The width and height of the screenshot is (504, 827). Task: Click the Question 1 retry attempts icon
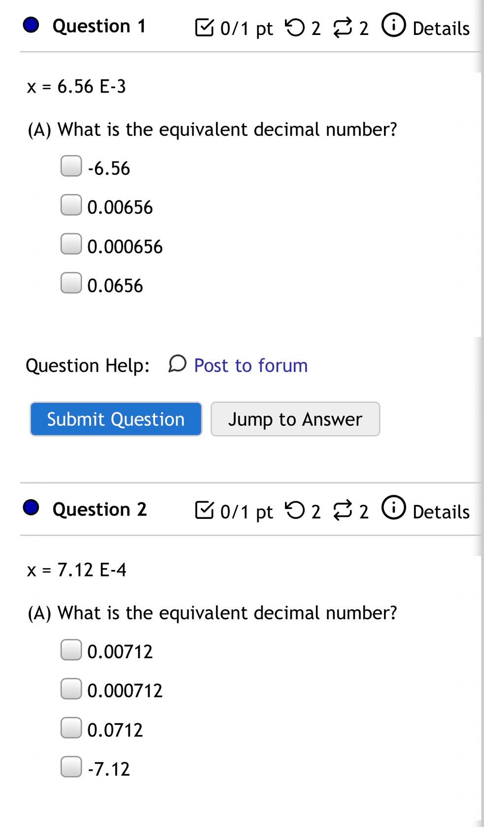click(295, 28)
